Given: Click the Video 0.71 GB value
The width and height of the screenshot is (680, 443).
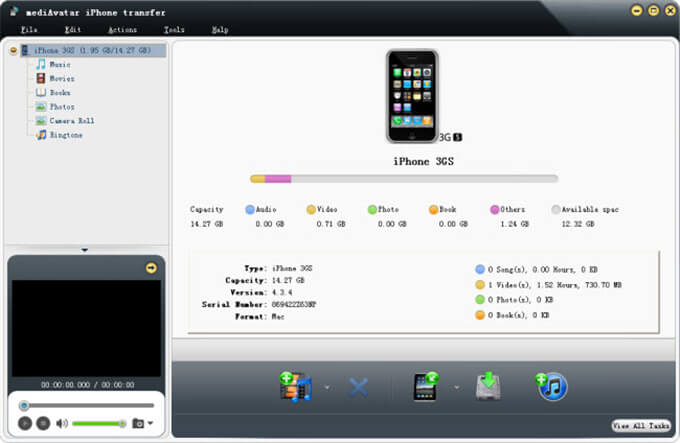Looking at the screenshot, I should tap(331, 224).
